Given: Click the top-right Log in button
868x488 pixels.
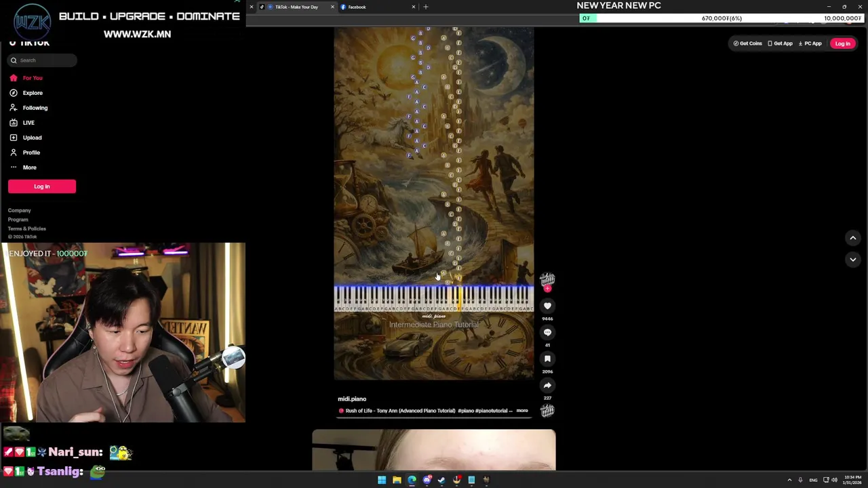Looking at the screenshot, I should (x=842, y=43).
